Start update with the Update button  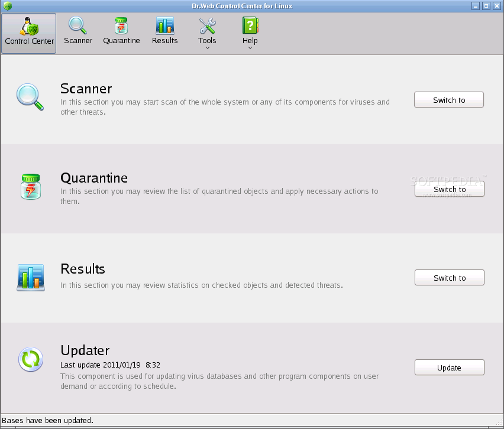[x=450, y=368]
